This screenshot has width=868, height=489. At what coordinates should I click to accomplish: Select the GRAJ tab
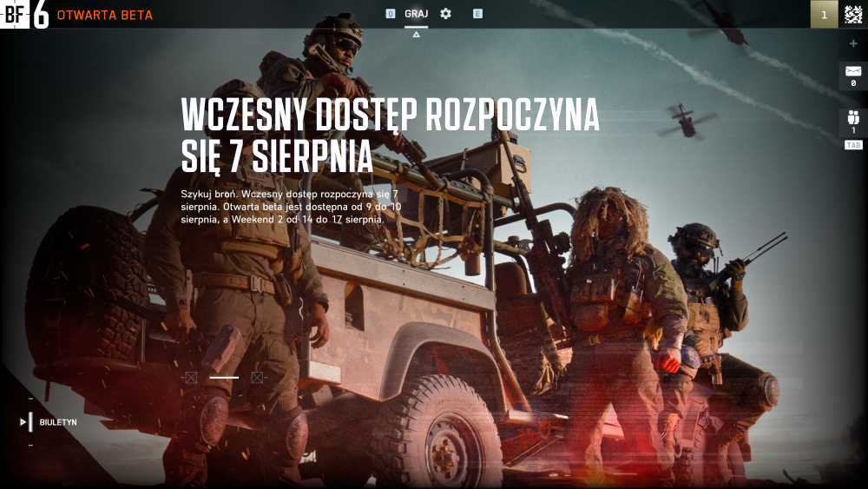pos(417,14)
